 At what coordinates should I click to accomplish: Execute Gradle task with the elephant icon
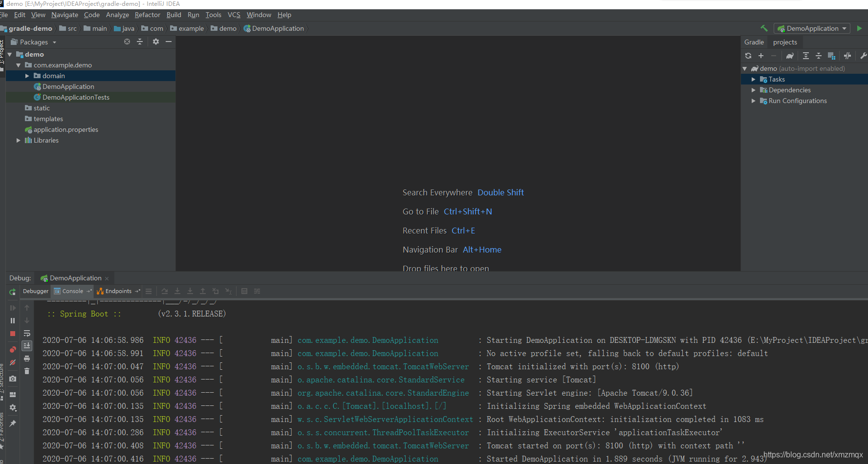tap(790, 56)
